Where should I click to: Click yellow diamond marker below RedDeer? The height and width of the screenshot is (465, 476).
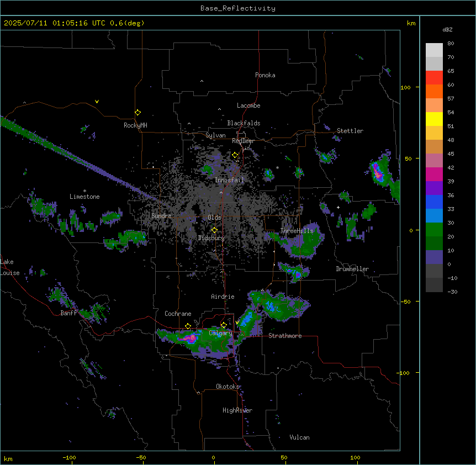click(x=235, y=155)
